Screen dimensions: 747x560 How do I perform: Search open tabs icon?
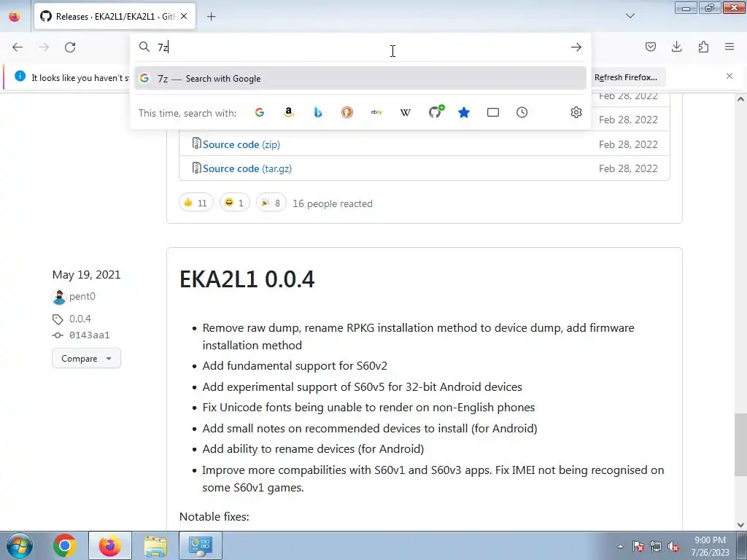tap(493, 112)
